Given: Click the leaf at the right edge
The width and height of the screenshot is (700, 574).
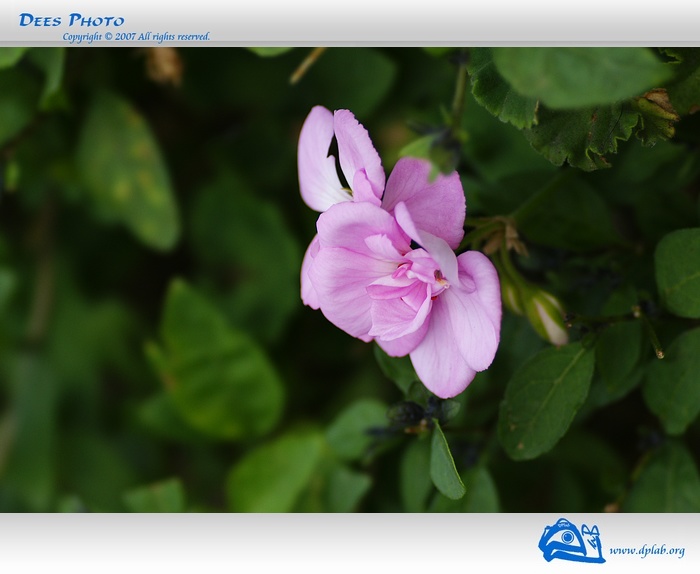Looking at the screenshot, I should [x=679, y=272].
